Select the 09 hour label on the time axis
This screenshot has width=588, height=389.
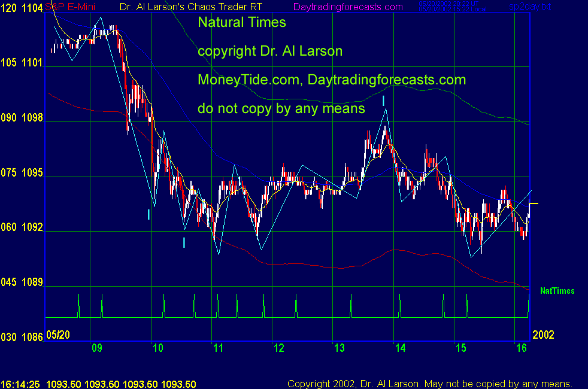(x=96, y=348)
